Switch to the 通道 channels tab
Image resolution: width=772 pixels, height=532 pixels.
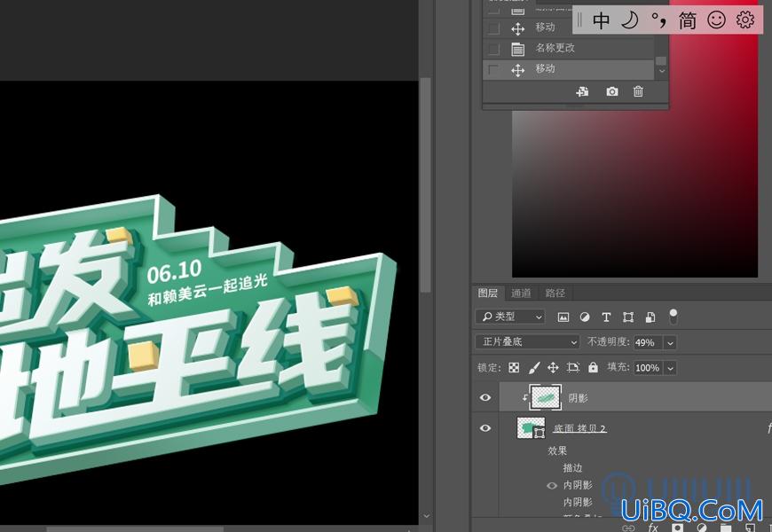tap(521, 293)
